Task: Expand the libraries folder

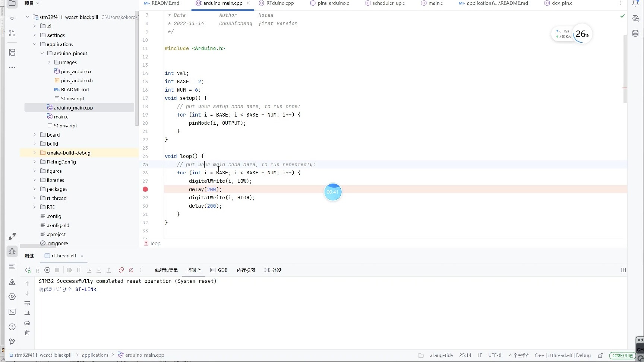Action: 34,180
